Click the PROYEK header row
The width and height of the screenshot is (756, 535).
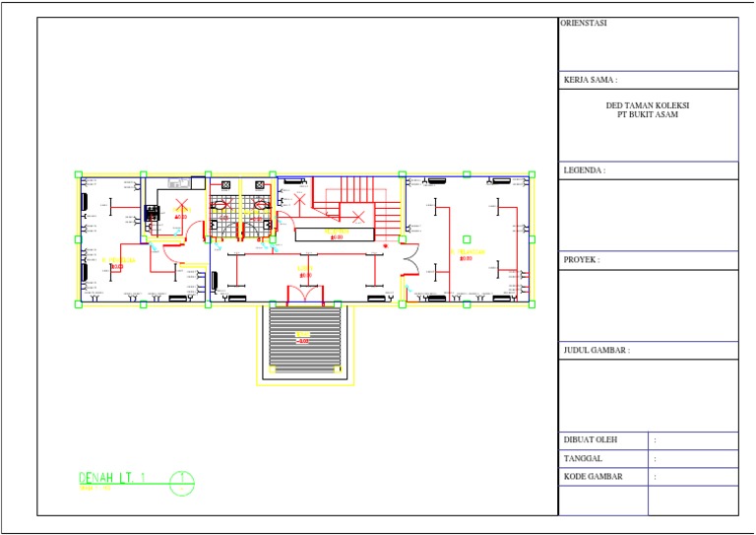coord(649,260)
